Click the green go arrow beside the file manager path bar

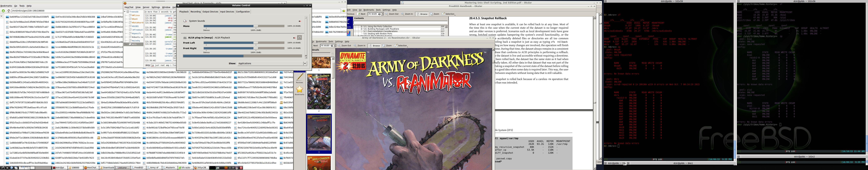[x=344, y=11]
